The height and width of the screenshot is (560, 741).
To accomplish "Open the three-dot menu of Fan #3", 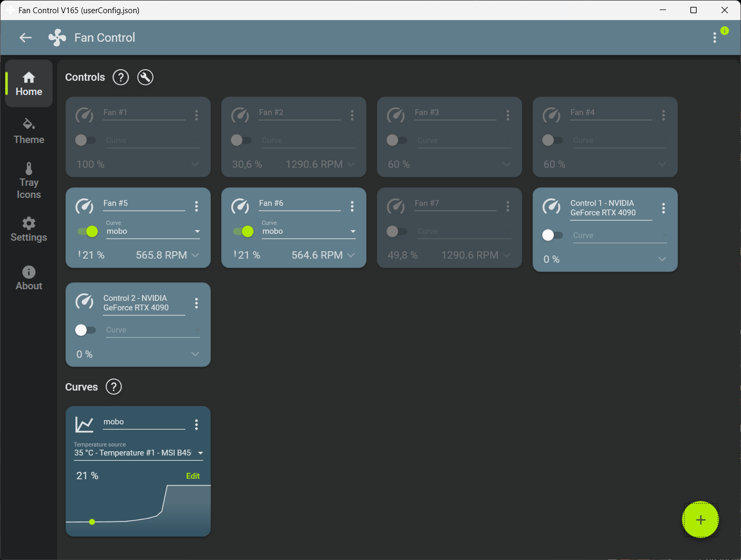I will point(508,115).
